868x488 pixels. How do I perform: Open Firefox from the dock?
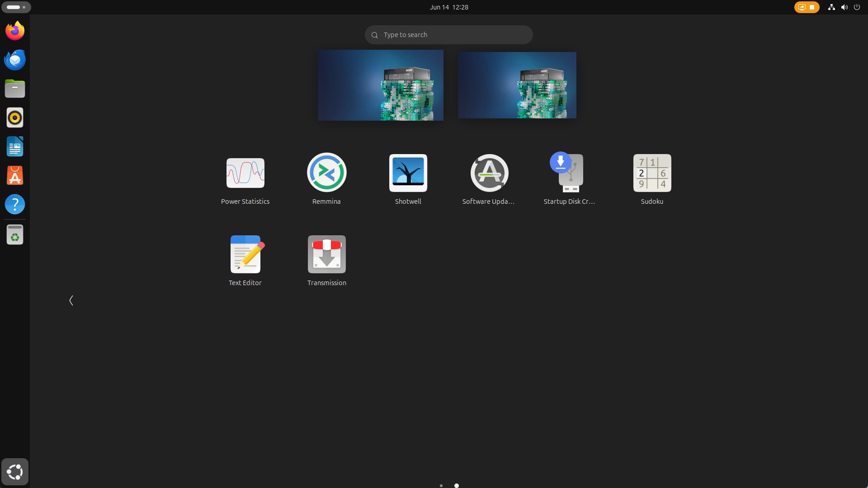(15, 31)
